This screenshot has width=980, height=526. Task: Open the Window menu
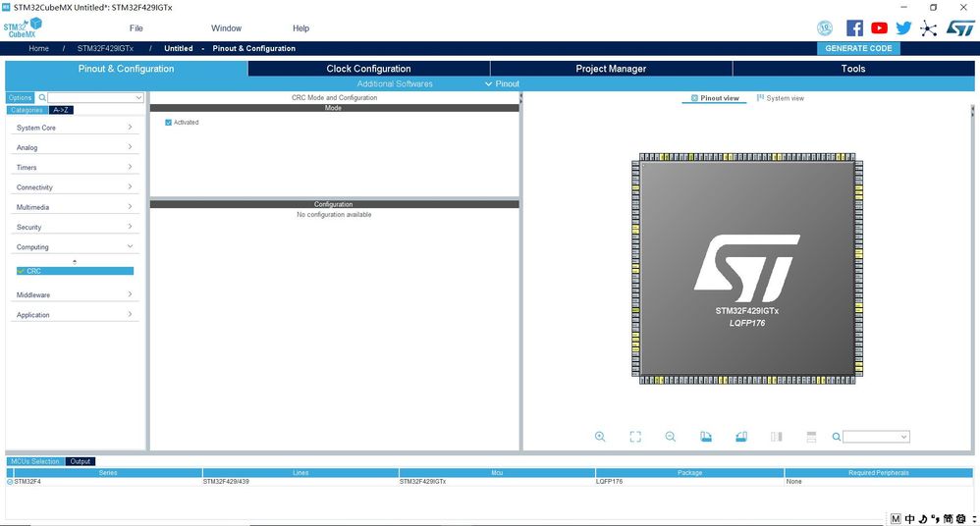(x=226, y=28)
